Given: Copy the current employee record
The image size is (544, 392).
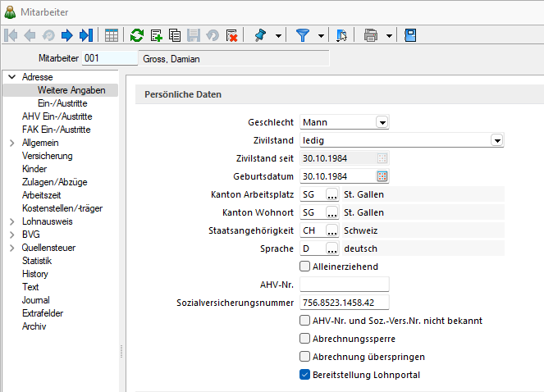Looking at the screenshot, I should pyautogui.click(x=175, y=35).
